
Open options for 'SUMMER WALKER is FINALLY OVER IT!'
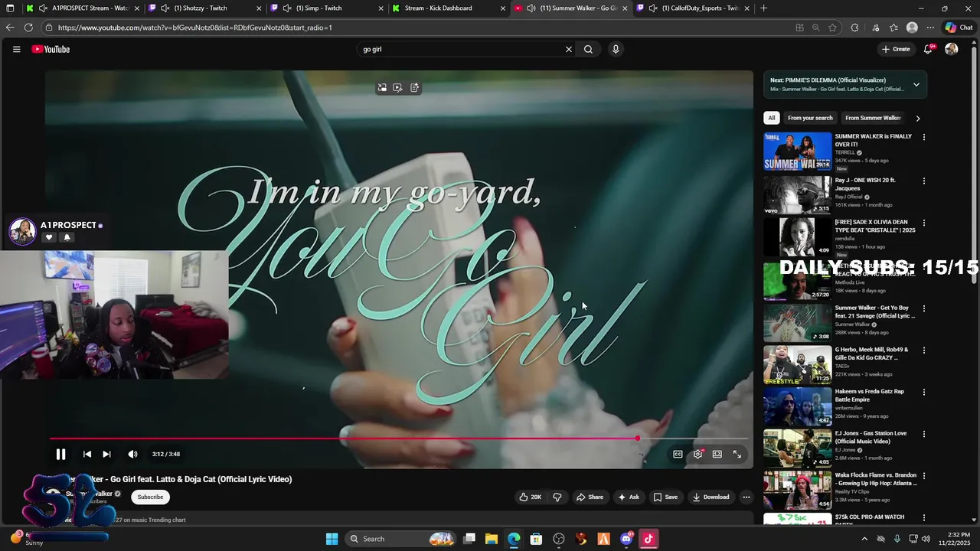923,137
